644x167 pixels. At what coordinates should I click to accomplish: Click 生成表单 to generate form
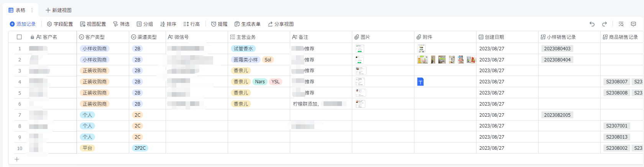pyautogui.click(x=247, y=24)
